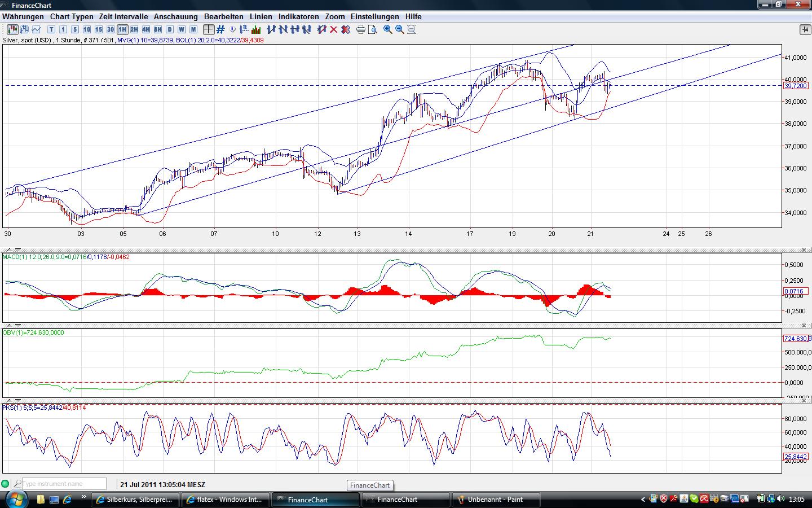Open the Linien menu
Image resolution: width=812 pixels, height=508 pixels.
coord(261,17)
